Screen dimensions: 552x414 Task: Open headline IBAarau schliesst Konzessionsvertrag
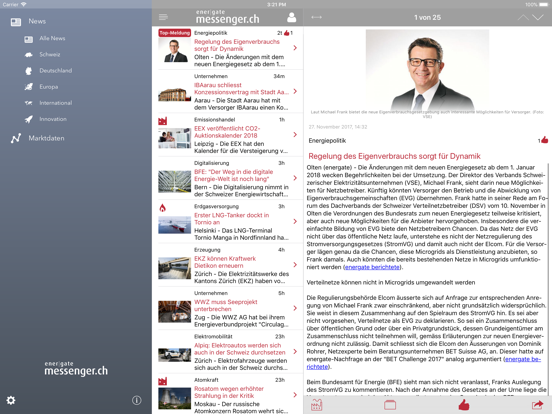242,88
